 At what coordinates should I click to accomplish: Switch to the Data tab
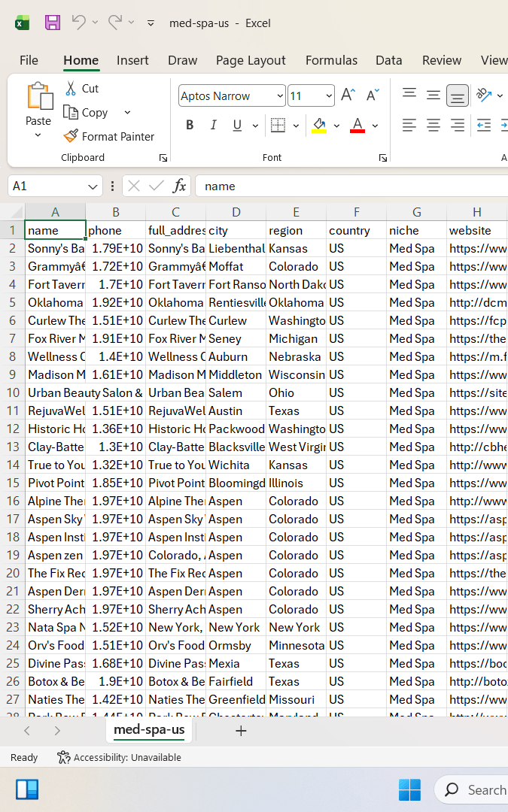coord(389,61)
